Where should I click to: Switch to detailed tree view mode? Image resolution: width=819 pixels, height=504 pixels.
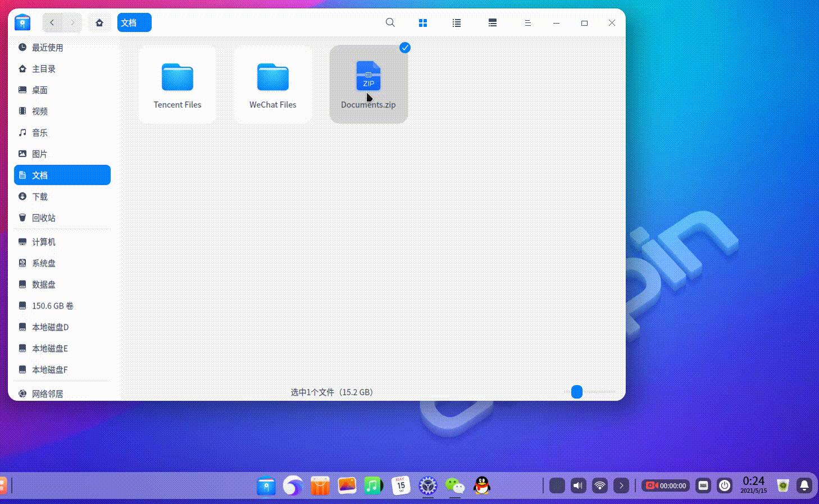[x=493, y=23]
